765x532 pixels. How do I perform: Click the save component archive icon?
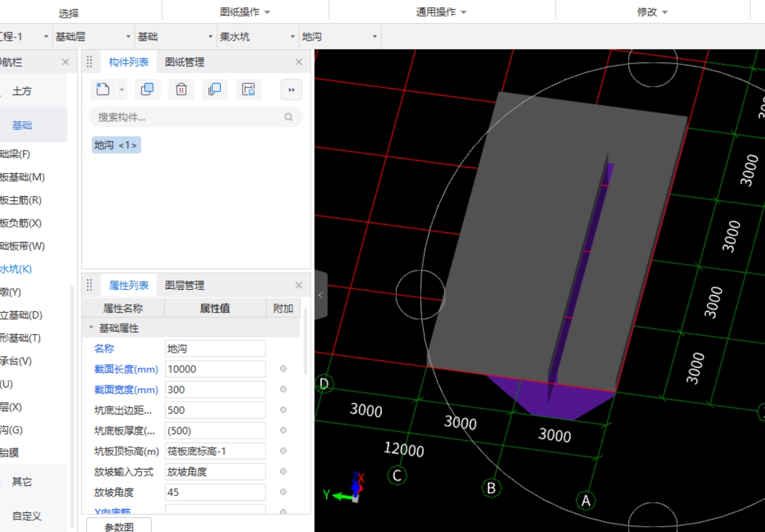coord(248,89)
